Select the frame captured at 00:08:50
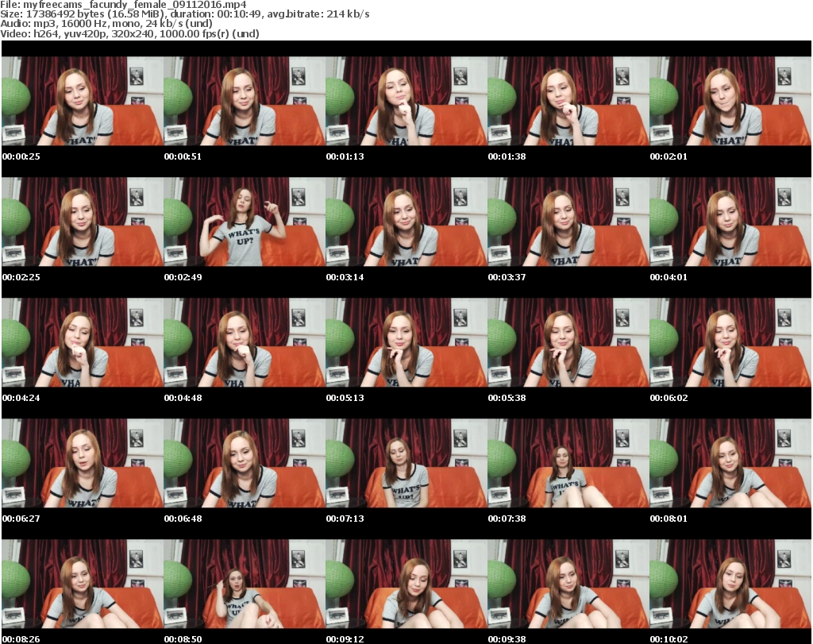The height and width of the screenshot is (644, 813). tap(245, 584)
